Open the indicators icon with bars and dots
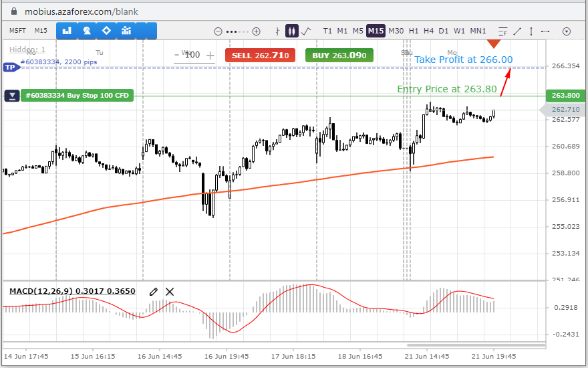588x368 pixels. coord(126,31)
